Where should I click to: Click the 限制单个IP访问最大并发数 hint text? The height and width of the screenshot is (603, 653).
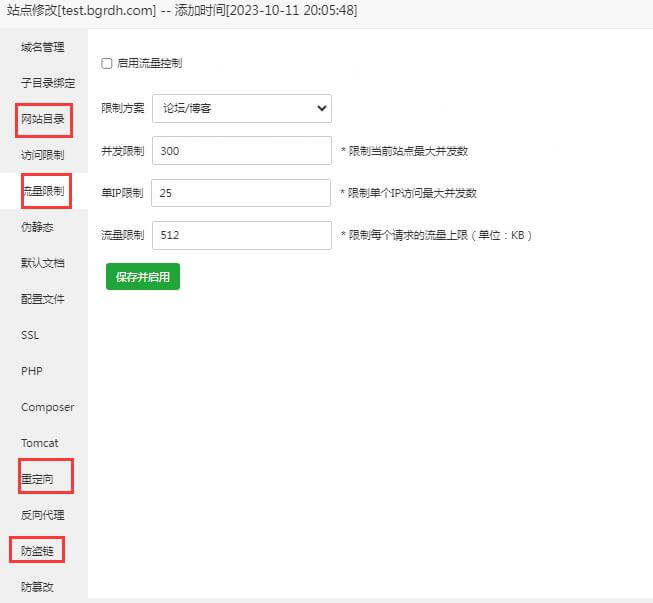(x=408, y=193)
